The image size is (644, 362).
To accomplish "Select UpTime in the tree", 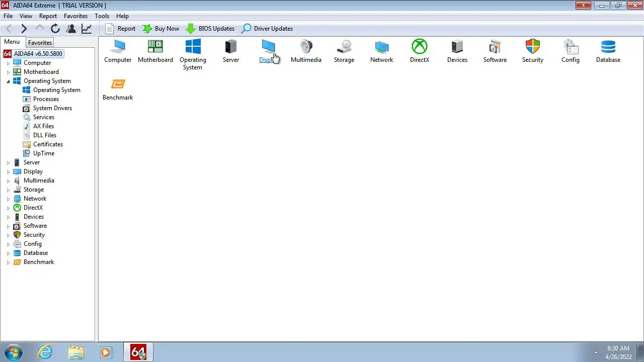I will click(44, 153).
